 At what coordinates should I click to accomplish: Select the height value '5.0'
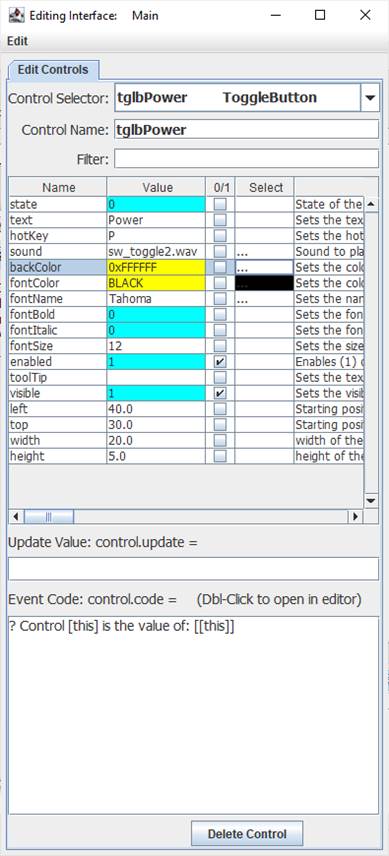point(156,456)
